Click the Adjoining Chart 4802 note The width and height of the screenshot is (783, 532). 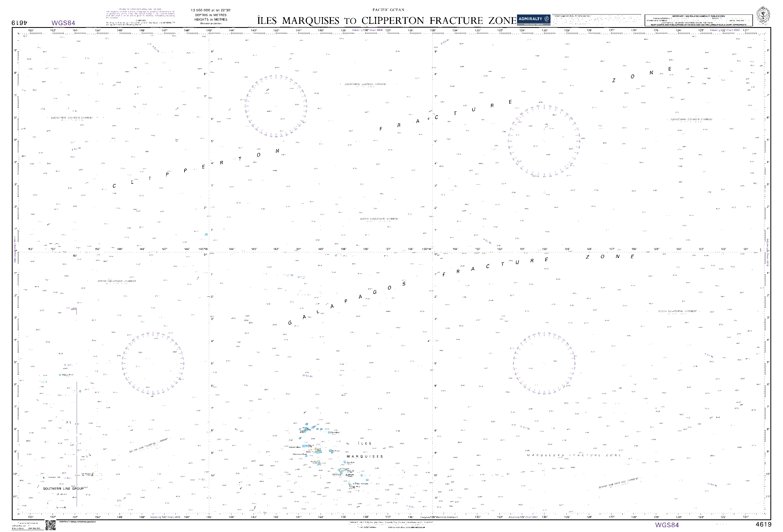[x=725, y=30]
